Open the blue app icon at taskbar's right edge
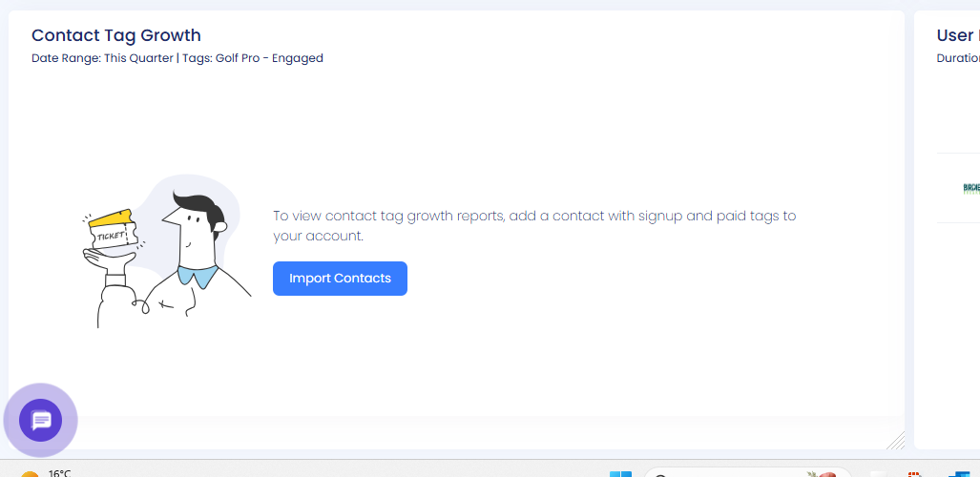Screen dimensions: 980x477 click(960, 474)
